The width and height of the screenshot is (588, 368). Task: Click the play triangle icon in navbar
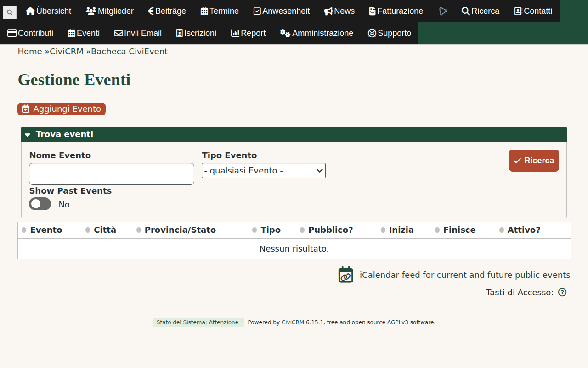443,11
